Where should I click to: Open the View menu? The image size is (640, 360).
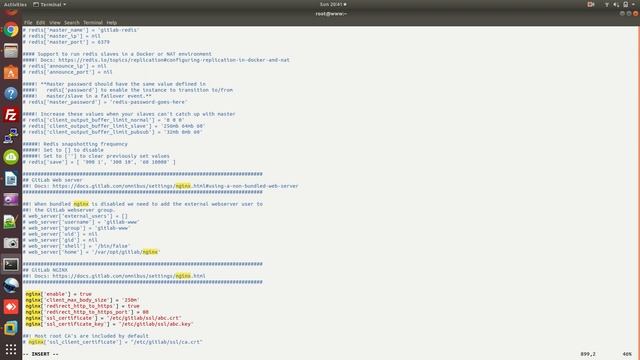[x=55, y=22]
